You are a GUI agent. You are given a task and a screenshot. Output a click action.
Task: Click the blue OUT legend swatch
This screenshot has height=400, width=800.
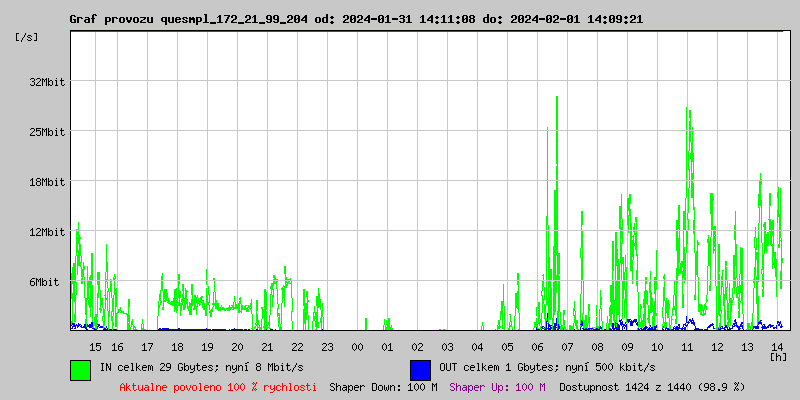click(x=420, y=369)
